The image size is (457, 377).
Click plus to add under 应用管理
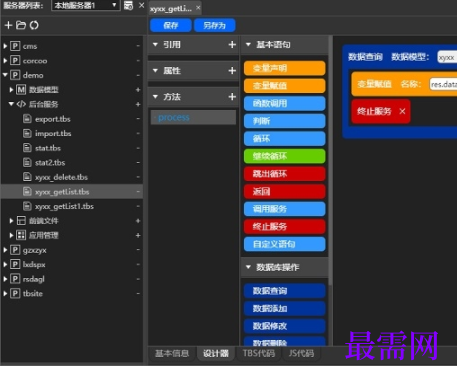tap(138, 235)
